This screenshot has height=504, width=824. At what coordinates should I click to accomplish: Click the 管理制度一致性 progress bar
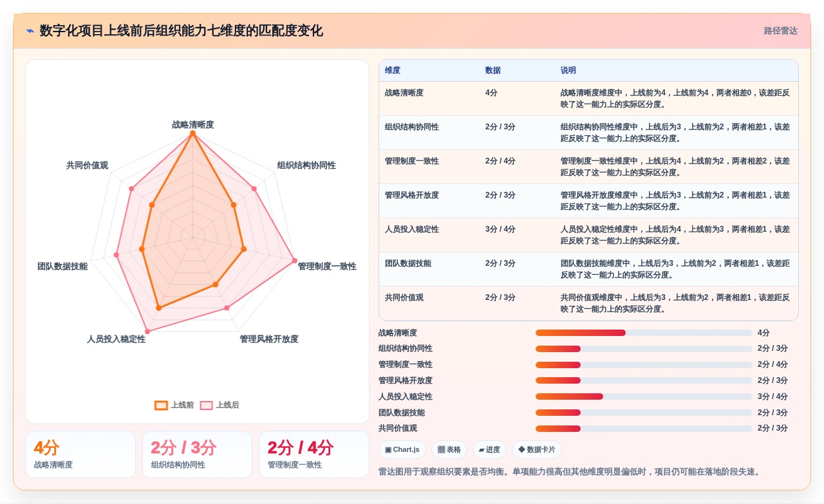click(644, 364)
